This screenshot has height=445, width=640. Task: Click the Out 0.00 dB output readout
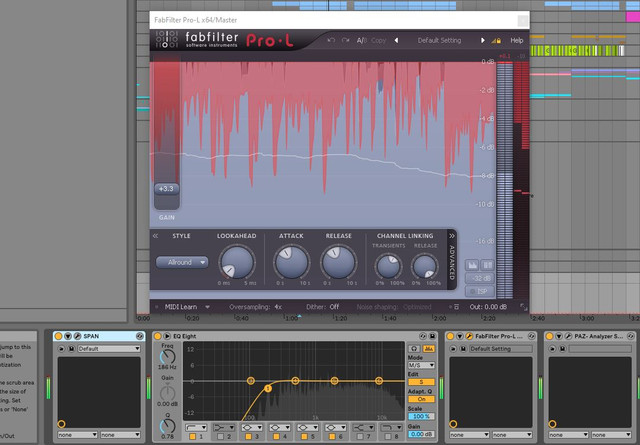click(488, 307)
